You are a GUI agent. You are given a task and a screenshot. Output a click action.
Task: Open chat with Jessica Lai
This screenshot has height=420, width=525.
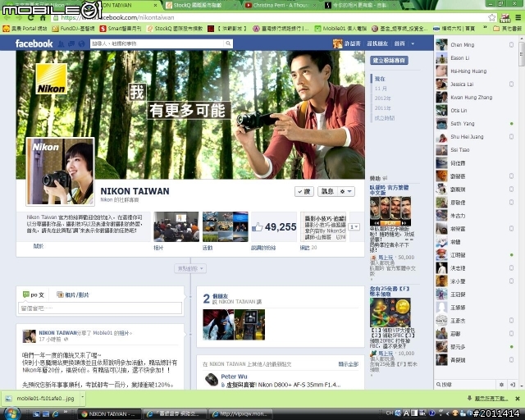click(476, 84)
